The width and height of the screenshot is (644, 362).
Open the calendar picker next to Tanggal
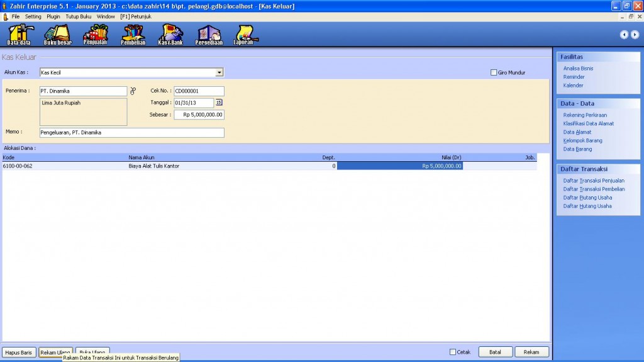219,103
